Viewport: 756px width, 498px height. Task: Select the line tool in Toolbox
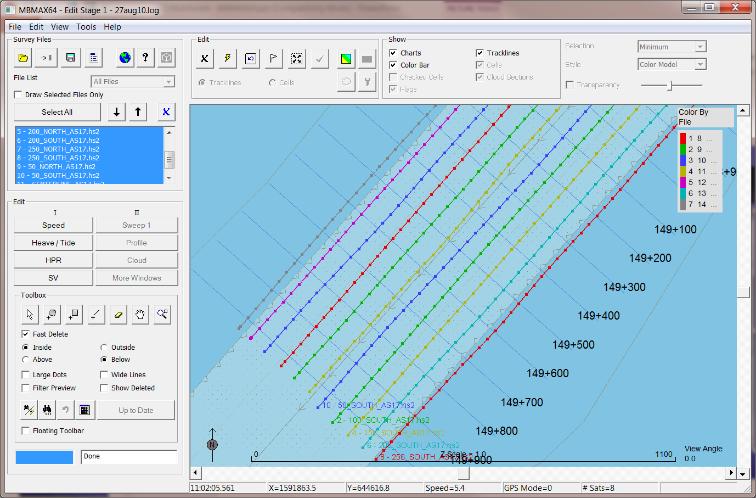coord(96,315)
